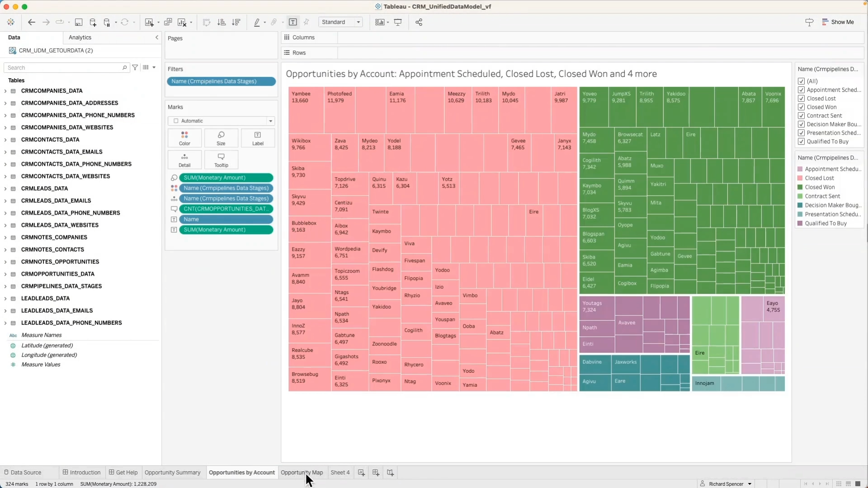868x488 pixels.
Task: Toggle the (All) checkbox in filter legend
Action: click(802, 81)
